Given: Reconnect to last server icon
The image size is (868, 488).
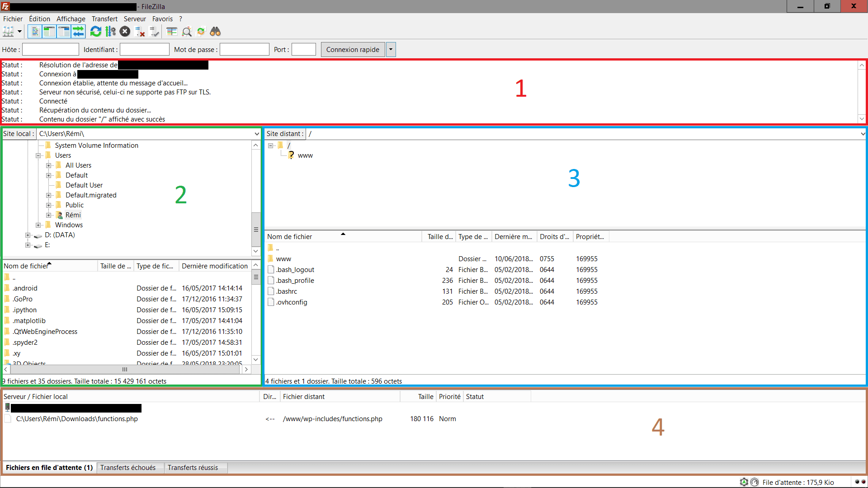Looking at the screenshot, I should (x=155, y=32).
